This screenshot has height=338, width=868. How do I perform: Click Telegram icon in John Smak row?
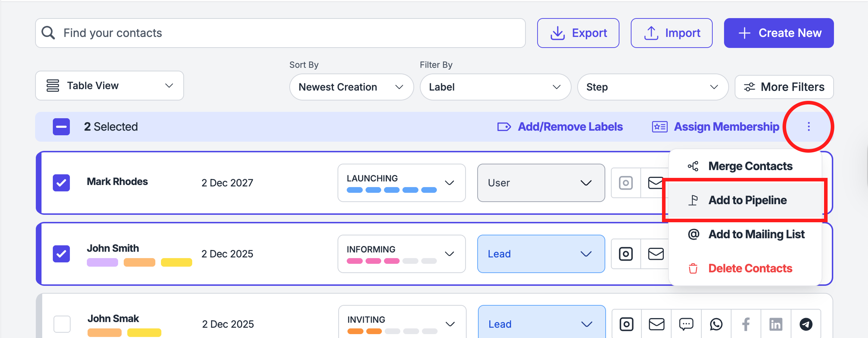(806, 324)
